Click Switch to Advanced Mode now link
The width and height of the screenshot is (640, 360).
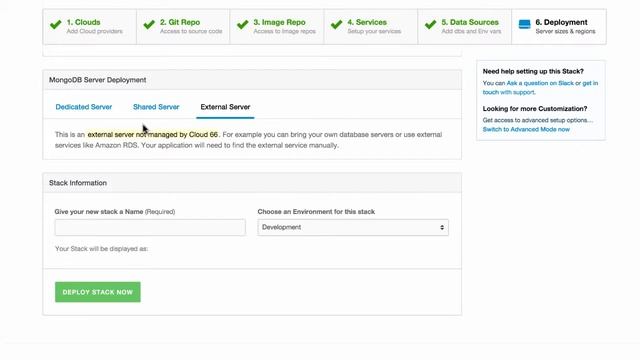(x=526, y=129)
